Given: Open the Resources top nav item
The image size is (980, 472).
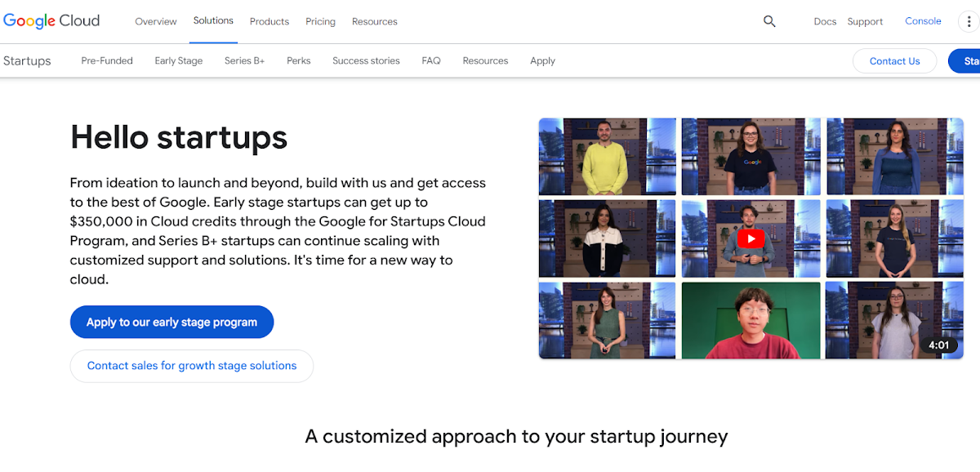Looking at the screenshot, I should tap(375, 21).
